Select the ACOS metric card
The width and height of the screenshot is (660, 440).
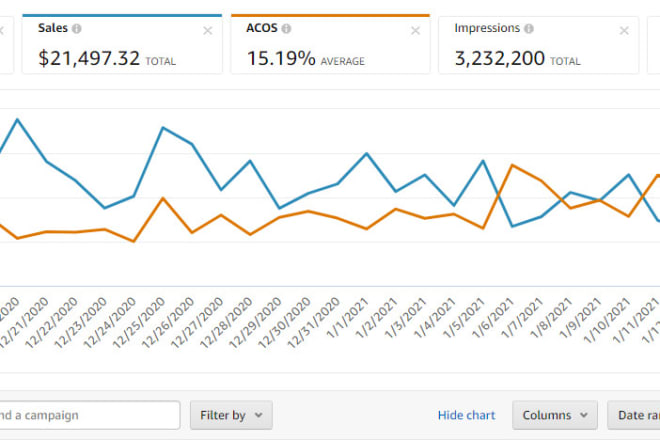click(330, 45)
